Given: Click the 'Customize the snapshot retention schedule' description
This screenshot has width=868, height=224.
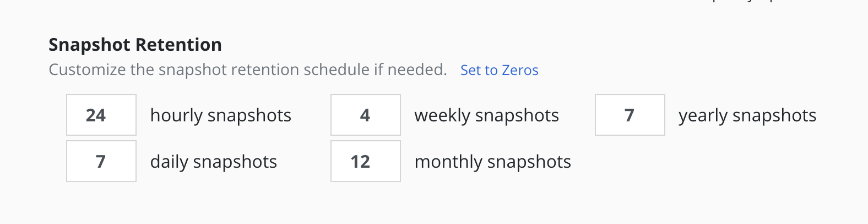Looking at the screenshot, I should pyautogui.click(x=247, y=70).
